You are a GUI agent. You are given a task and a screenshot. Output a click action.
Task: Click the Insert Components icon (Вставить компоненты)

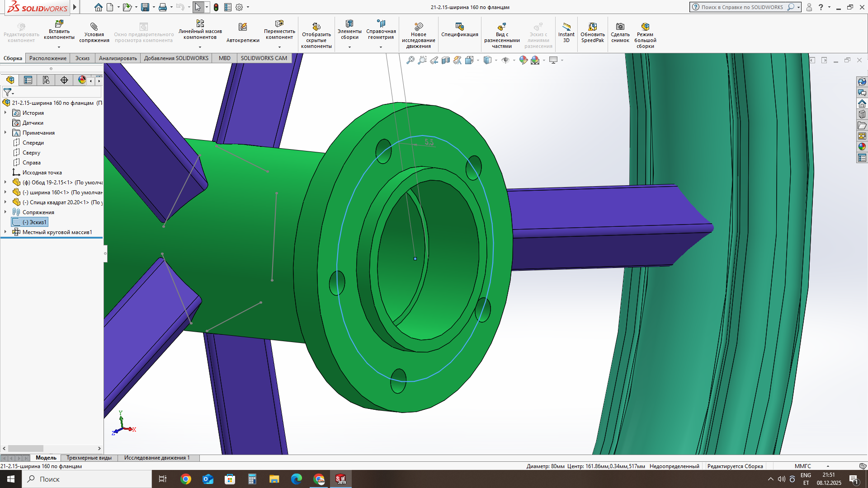(x=59, y=23)
